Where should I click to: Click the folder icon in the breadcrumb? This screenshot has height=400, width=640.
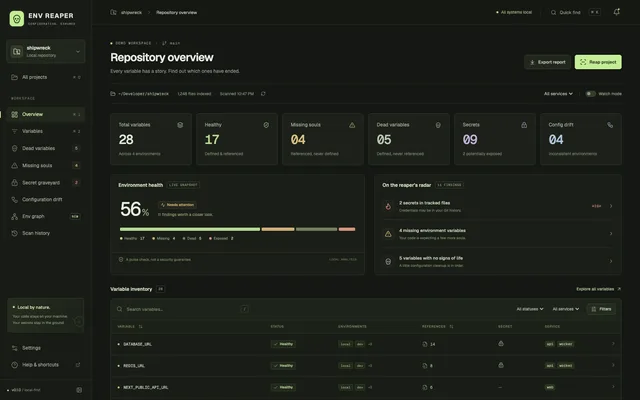click(113, 12)
